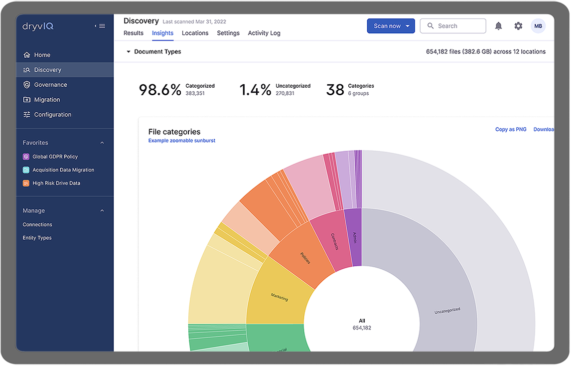Viewport: 588px width, 384px height.
Task: Click the Migration folder-arrow icon
Action: (x=26, y=99)
